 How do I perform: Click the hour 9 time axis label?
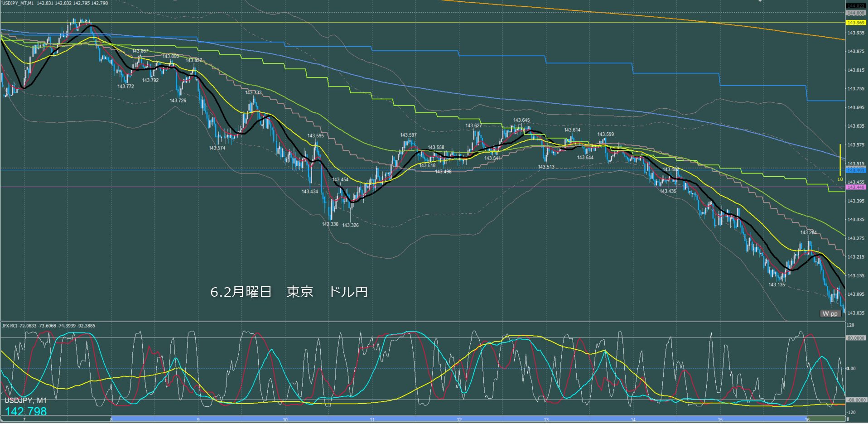198,420
